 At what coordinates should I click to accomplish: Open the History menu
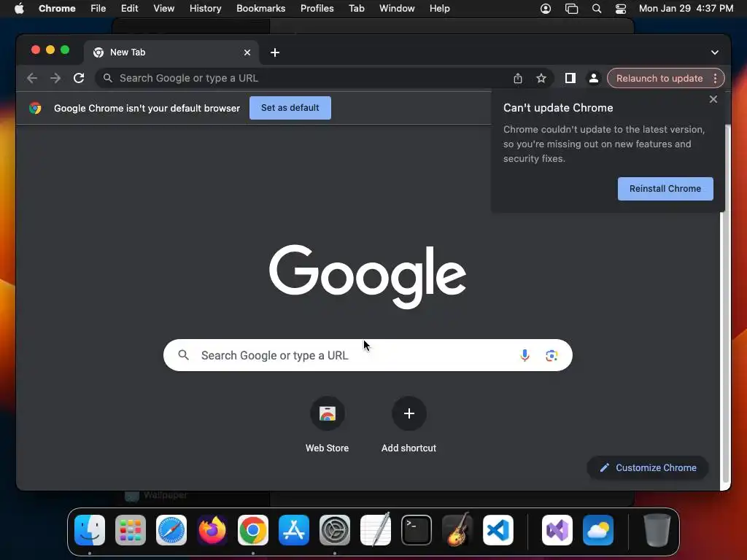pos(205,9)
